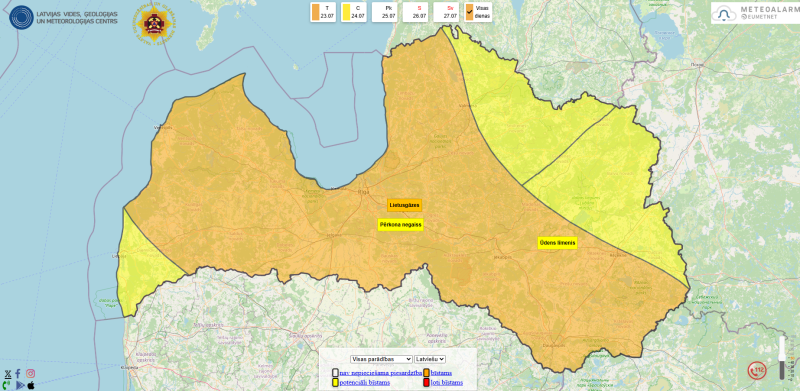Open the X (Twitter) social link icon
The image size is (800, 391).
(x=8, y=374)
